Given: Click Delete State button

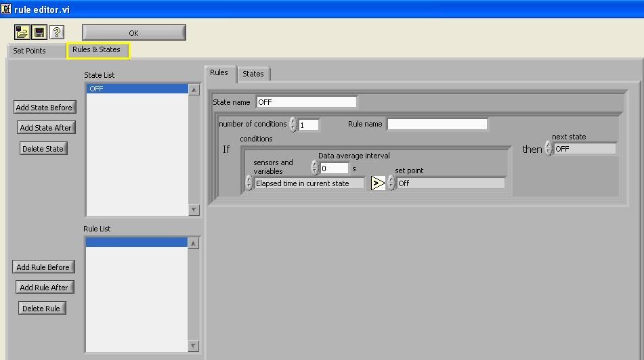Looking at the screenshot, I should (43, 149).
